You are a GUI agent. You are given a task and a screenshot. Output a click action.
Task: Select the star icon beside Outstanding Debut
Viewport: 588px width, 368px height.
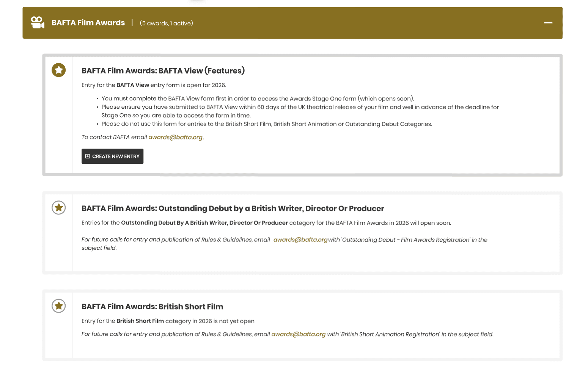(x=59, y=208)
